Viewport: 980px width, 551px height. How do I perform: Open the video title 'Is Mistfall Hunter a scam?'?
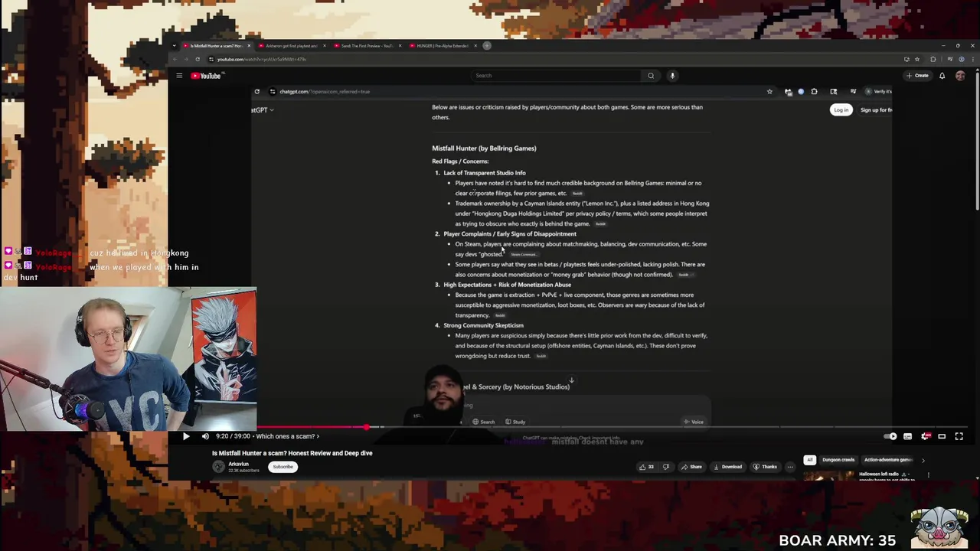(292, 453)
